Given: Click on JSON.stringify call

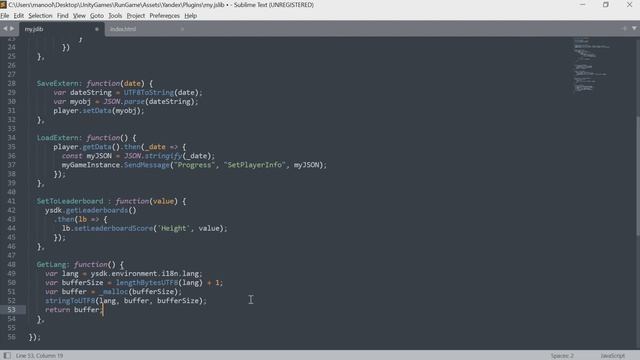Looking at the screenshot, I should (x=153, y=156).
